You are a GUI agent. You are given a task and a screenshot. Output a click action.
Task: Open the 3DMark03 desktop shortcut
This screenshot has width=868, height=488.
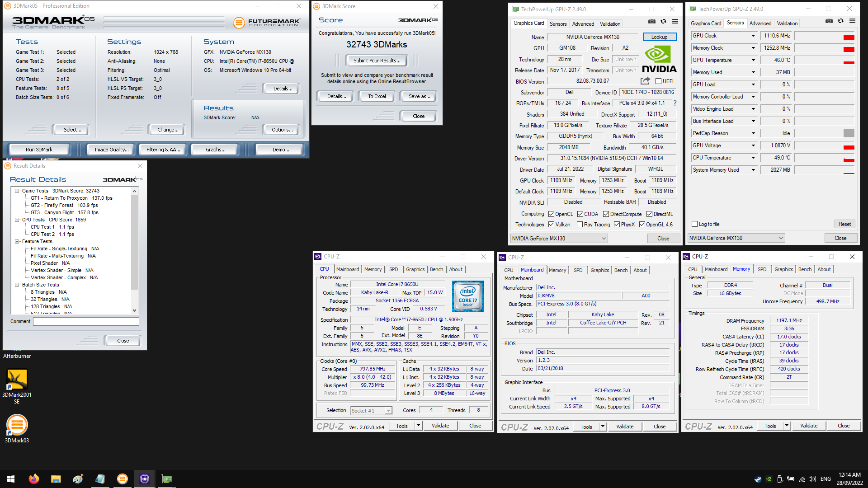pyautogui.click(x=17, y=428)
